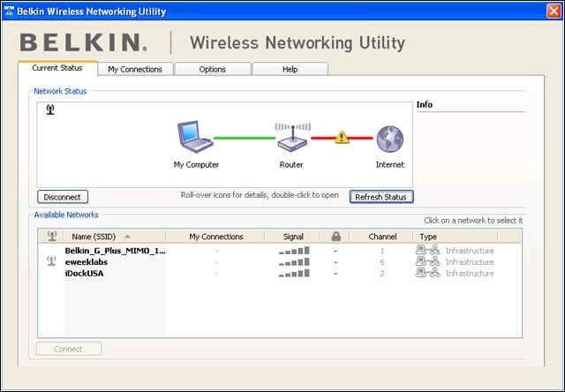Click the signal bars for iDockUSA
Viewport: 565px width, 392px height.
click(x=294, y=274)
